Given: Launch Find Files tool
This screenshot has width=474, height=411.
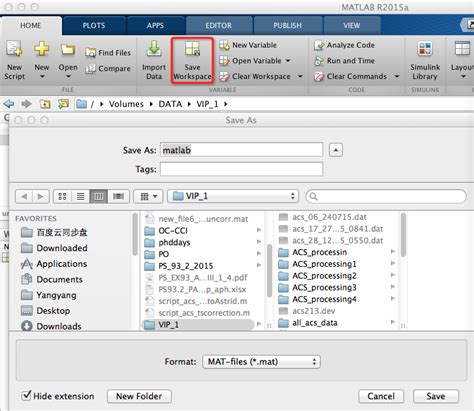Looking at the screenshot, I should click(108, 53).
